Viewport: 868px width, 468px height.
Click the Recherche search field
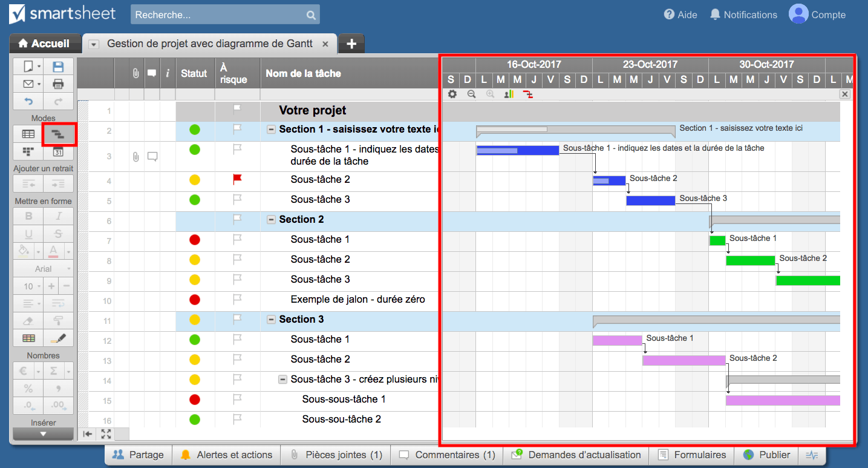click(218, 15)
